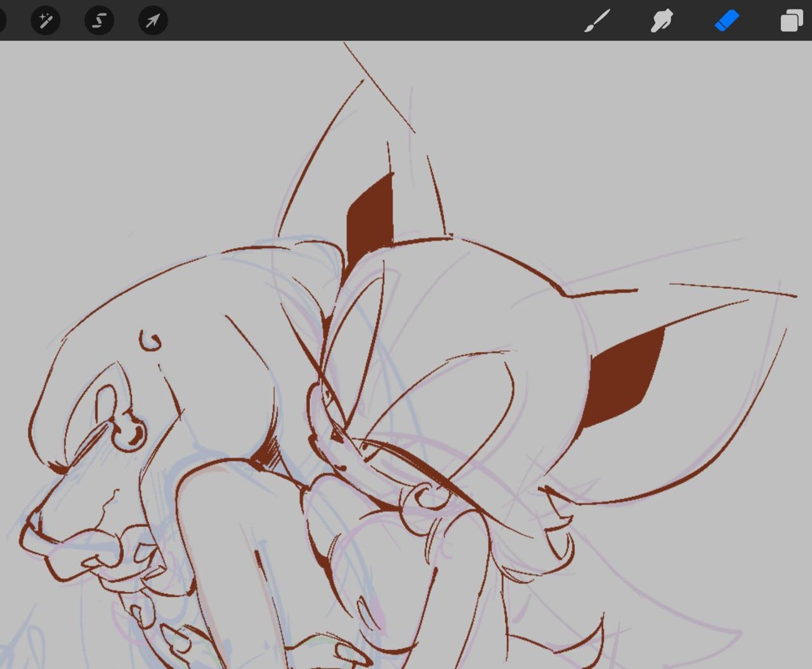
Task: Click the tall ear tip near top center
Action: [x=362, y=81]
